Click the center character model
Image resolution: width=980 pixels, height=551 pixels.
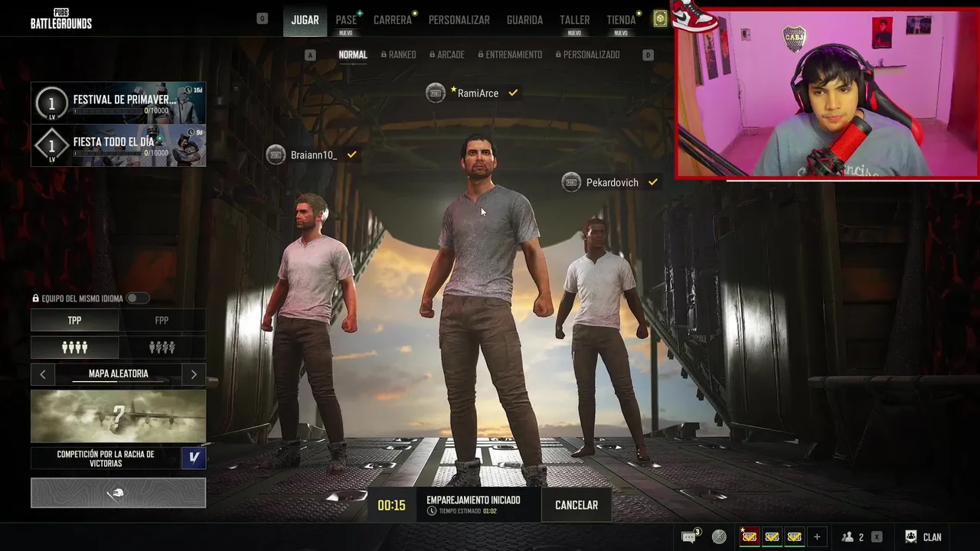(485, 310)
